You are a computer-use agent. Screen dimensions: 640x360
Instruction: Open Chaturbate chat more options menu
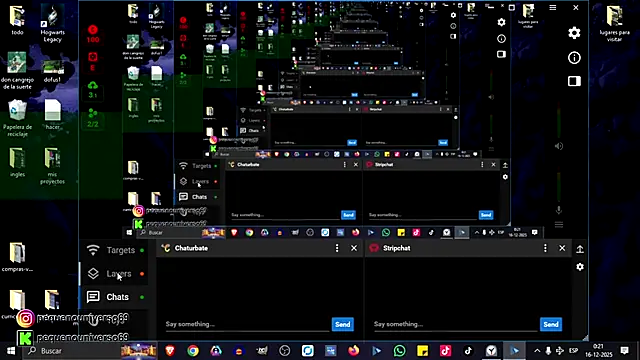coord(337,248)
